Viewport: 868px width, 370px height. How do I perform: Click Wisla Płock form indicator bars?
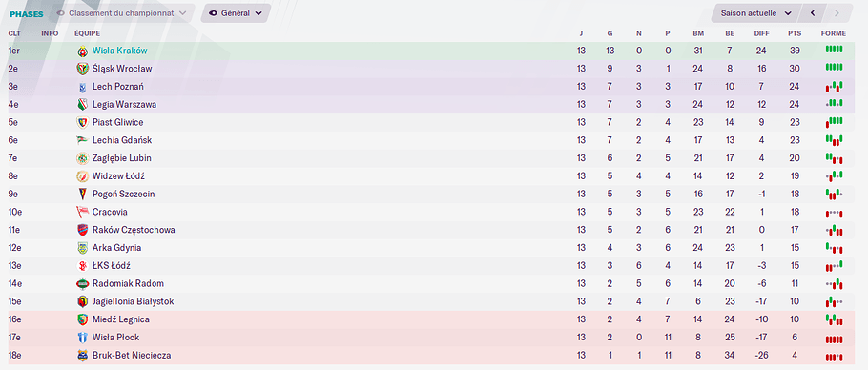coord(834,339)
